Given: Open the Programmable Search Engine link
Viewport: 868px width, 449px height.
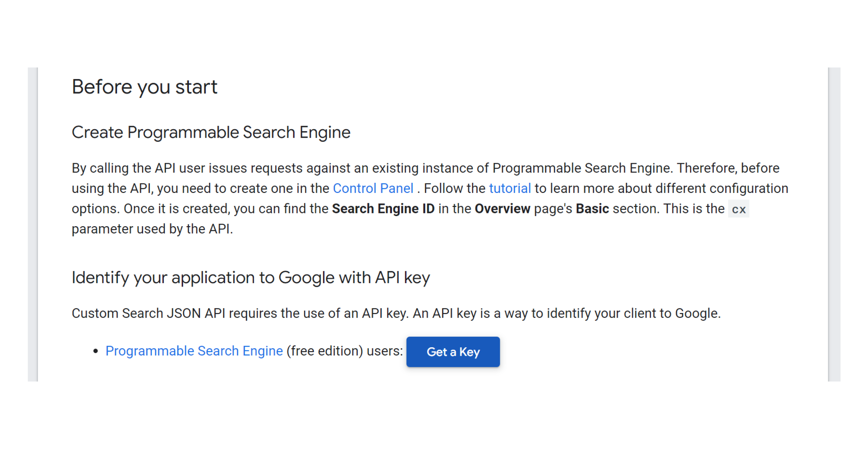Looking at the screenshot, I should tap(194, 351).
